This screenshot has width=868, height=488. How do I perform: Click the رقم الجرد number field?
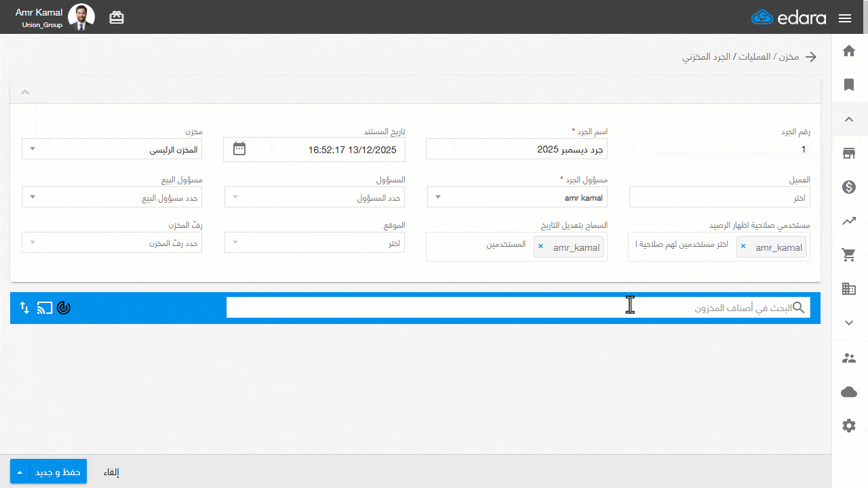point(719,149)
